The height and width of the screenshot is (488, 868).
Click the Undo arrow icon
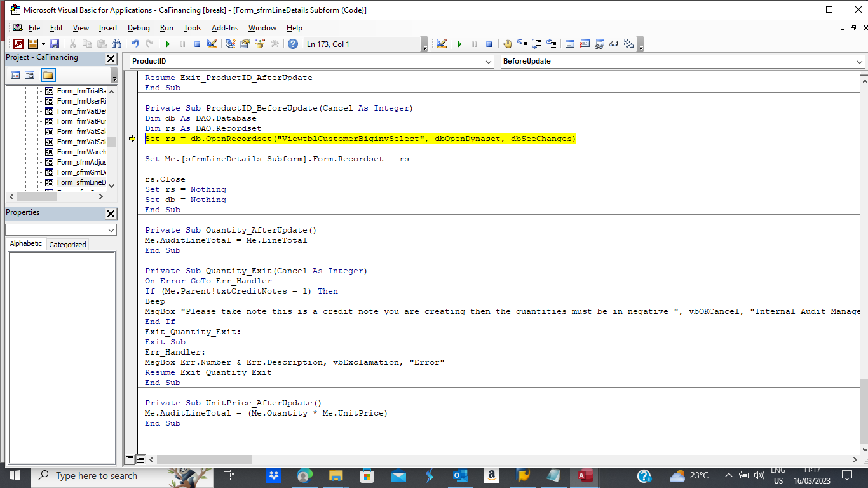[135, 44]
